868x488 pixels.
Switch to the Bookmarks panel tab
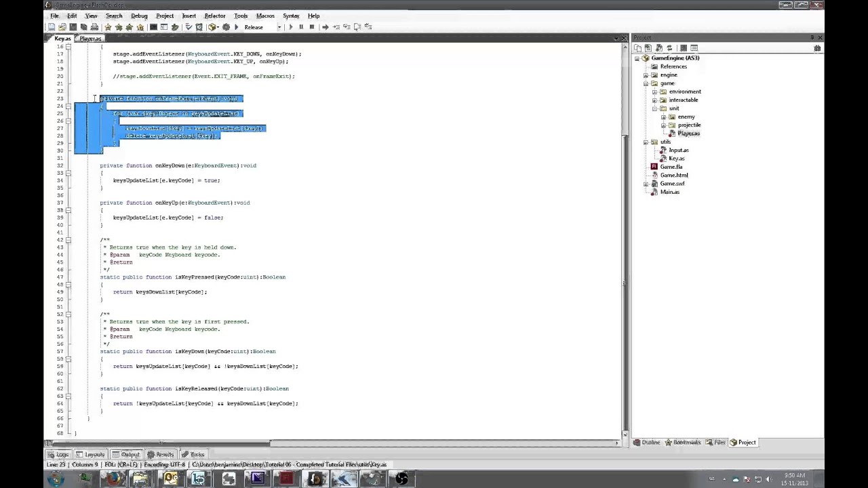point(683,443)
